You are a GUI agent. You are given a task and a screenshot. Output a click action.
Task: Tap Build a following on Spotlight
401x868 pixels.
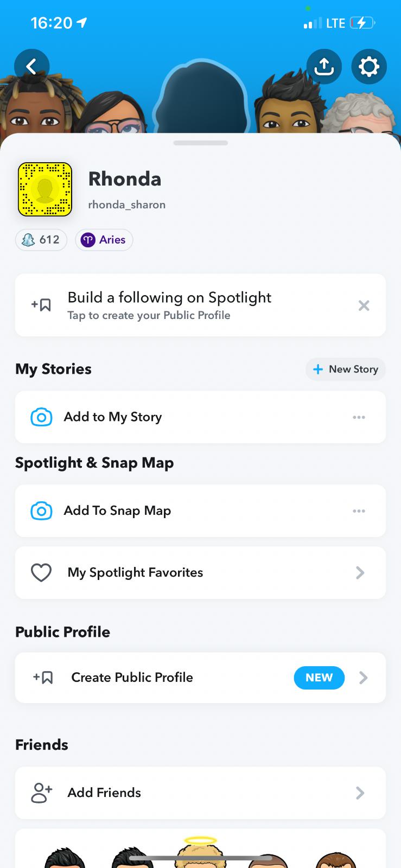(169, 305)
